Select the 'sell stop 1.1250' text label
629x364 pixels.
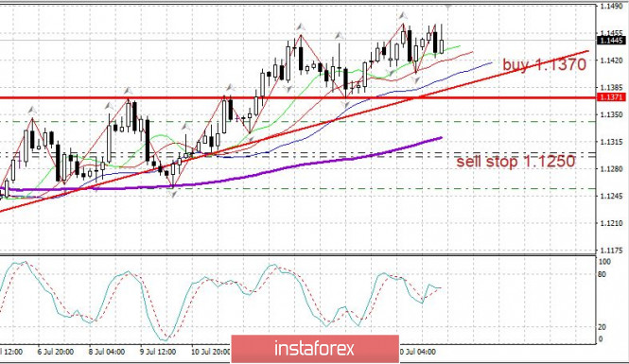click(x=515, y=161)
